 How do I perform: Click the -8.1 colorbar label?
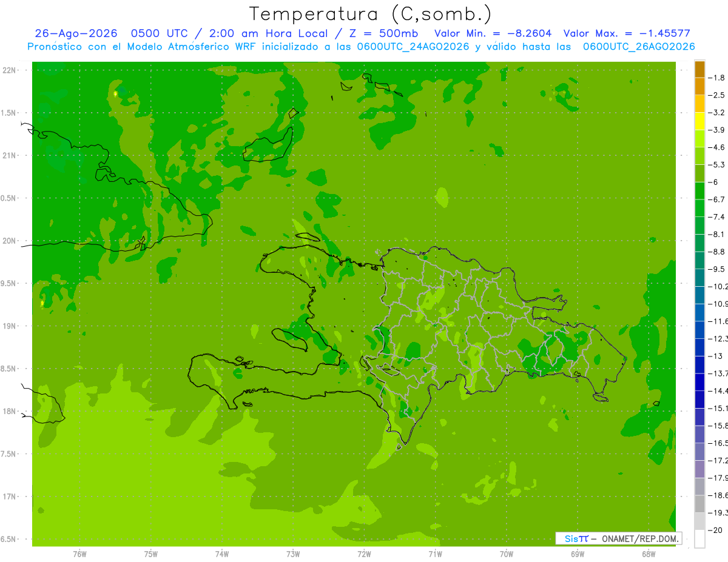[x=717, y=234]
